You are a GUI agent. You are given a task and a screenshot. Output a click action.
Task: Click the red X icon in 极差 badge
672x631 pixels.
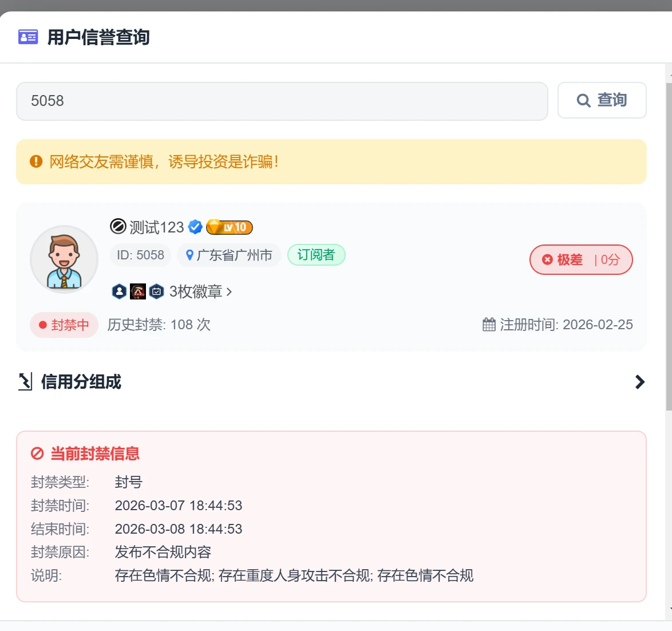coord(547,259)
